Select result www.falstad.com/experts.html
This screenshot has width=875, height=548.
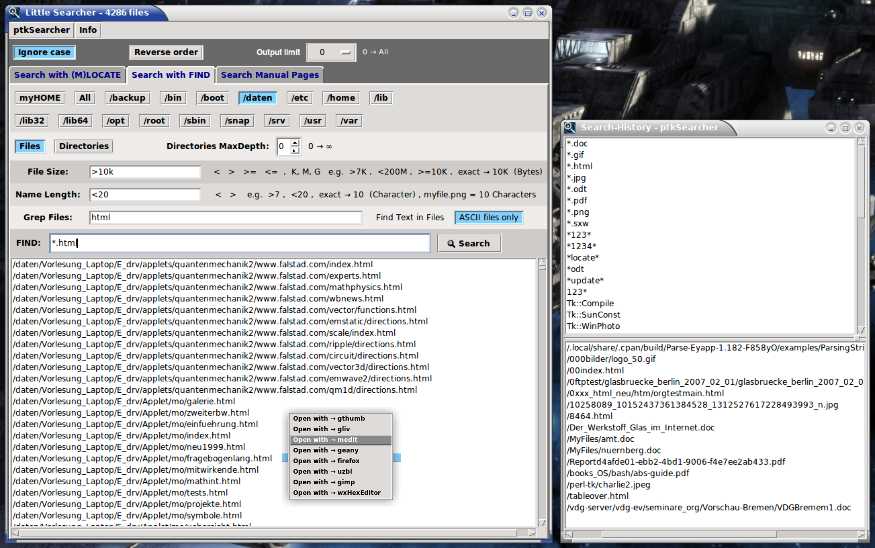point(196,276)
